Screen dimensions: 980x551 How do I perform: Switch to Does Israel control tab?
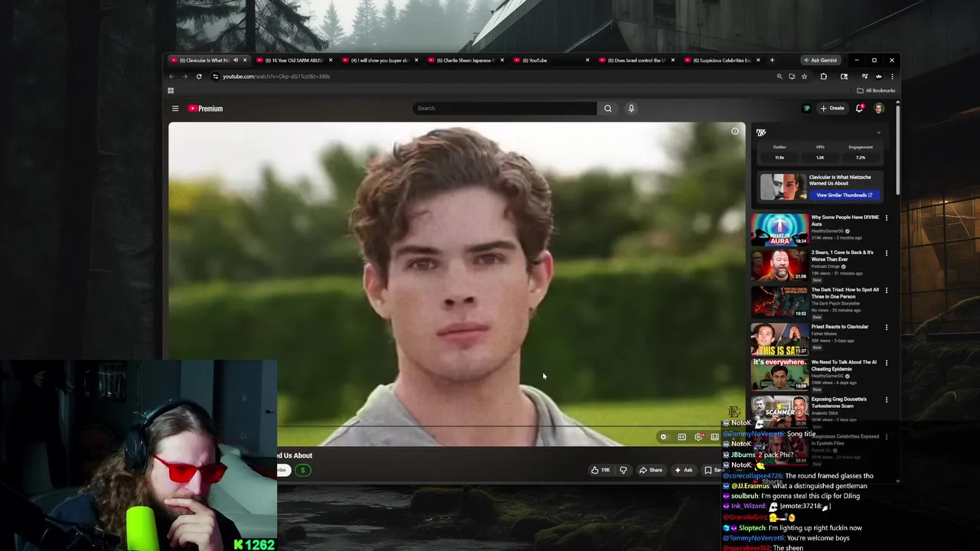coord(637,60)
